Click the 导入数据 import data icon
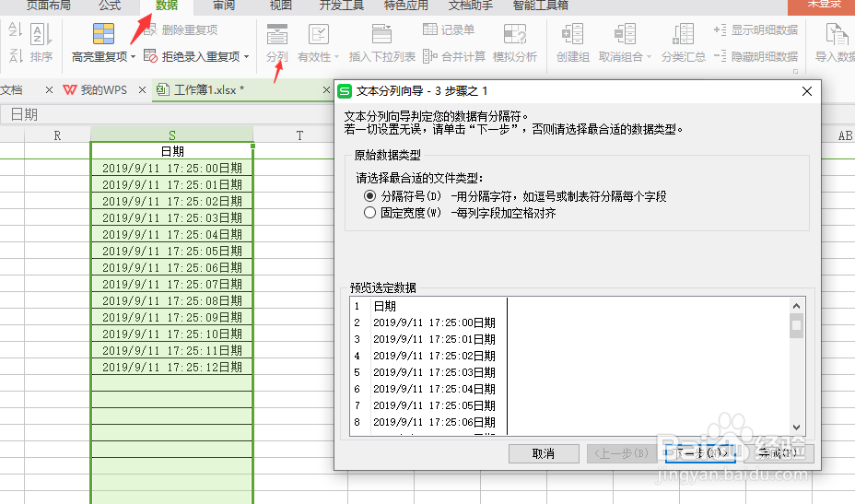The image size is (855, 504). pos(837,34)
